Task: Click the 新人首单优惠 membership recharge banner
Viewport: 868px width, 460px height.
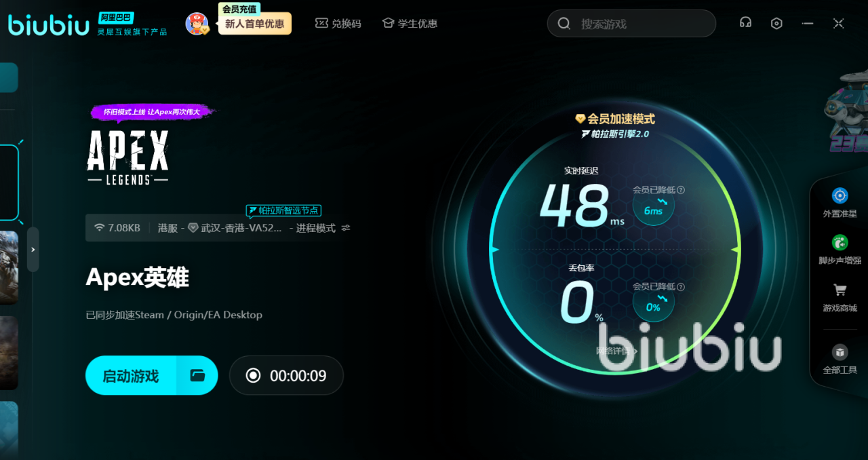Action: [254, 24]
